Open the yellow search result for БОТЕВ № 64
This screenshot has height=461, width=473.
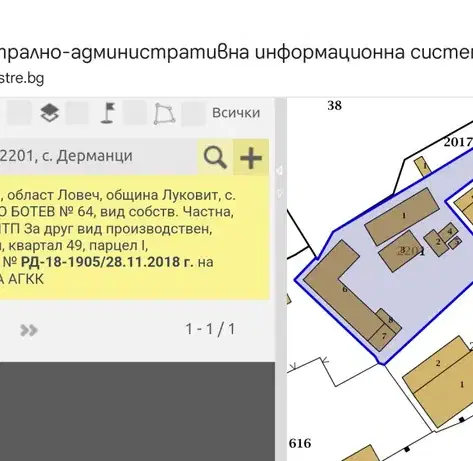[x=134, y=237]
